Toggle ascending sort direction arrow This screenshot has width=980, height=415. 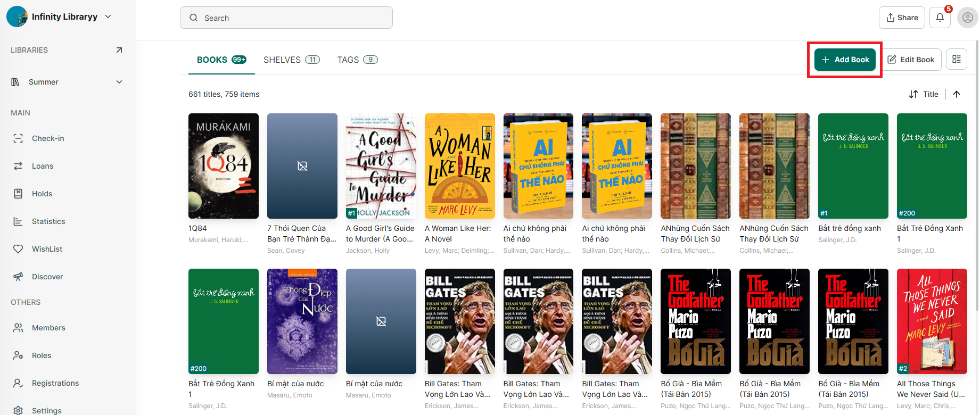(x=957, y=94)
